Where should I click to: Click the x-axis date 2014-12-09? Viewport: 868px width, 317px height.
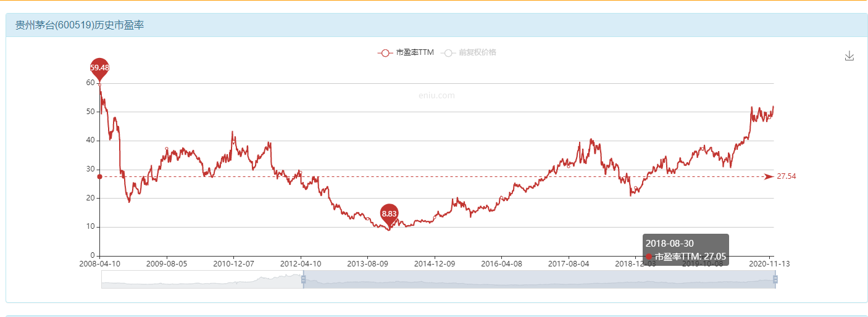click(x=435, y=263)
